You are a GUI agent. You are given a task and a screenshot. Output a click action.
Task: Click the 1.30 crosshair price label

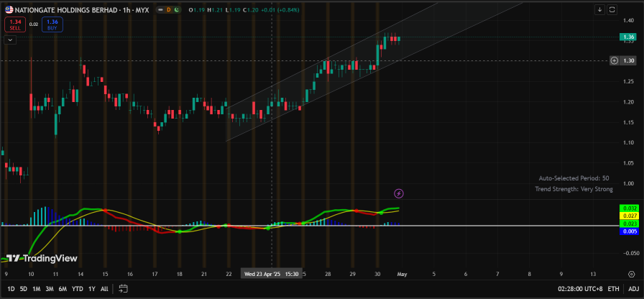(629, 60)
